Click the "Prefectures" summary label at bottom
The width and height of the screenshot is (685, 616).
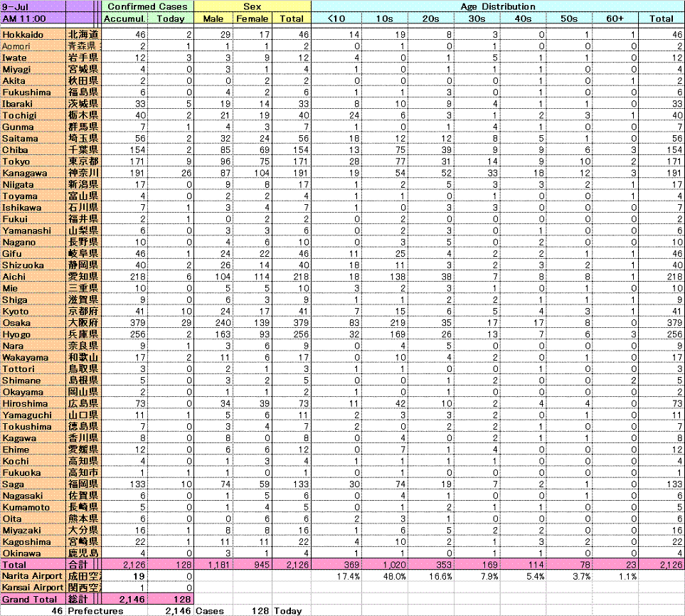[95, 611]
